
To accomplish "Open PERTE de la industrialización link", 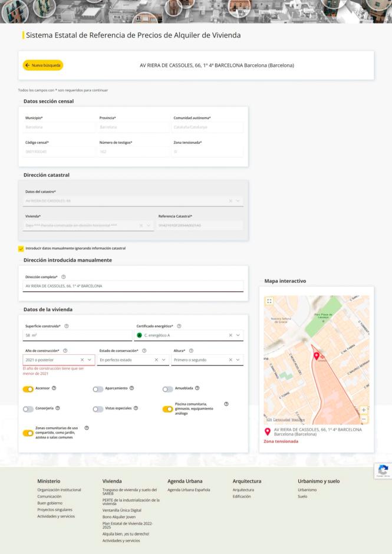I will pyautogui.click(x=131, y=502).
